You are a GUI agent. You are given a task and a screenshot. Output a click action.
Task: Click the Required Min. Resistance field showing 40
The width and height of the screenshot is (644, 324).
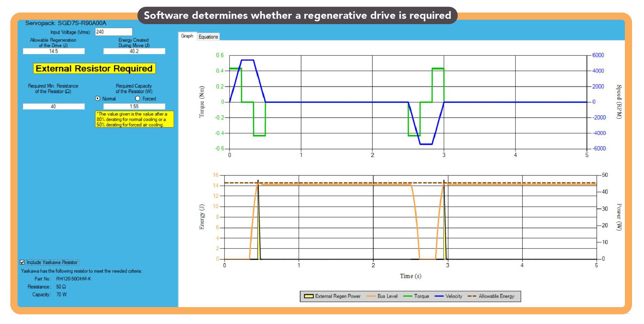coord(53,106)
